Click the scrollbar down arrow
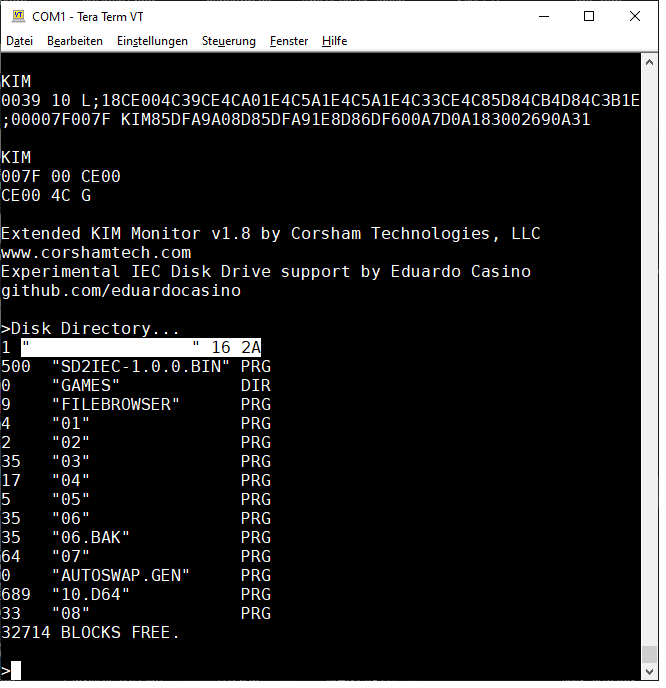Screen dimensions: 666x688 click(650, 672)
